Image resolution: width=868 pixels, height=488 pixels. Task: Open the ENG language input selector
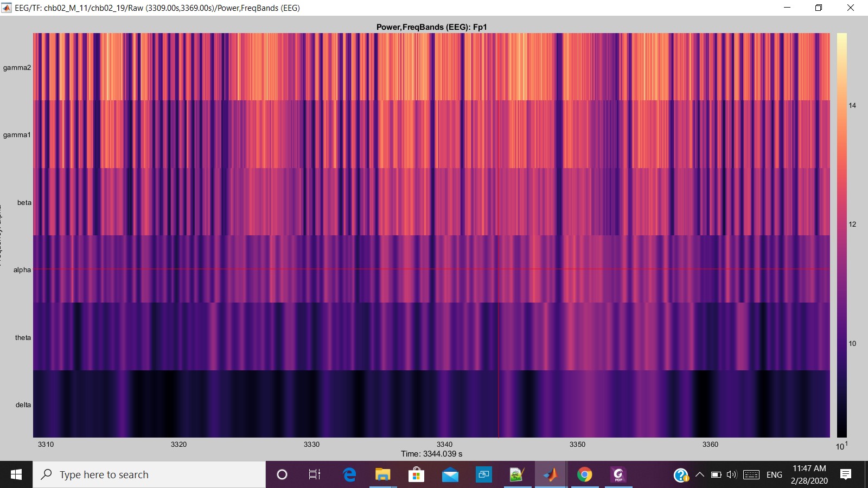coord(774,474)
